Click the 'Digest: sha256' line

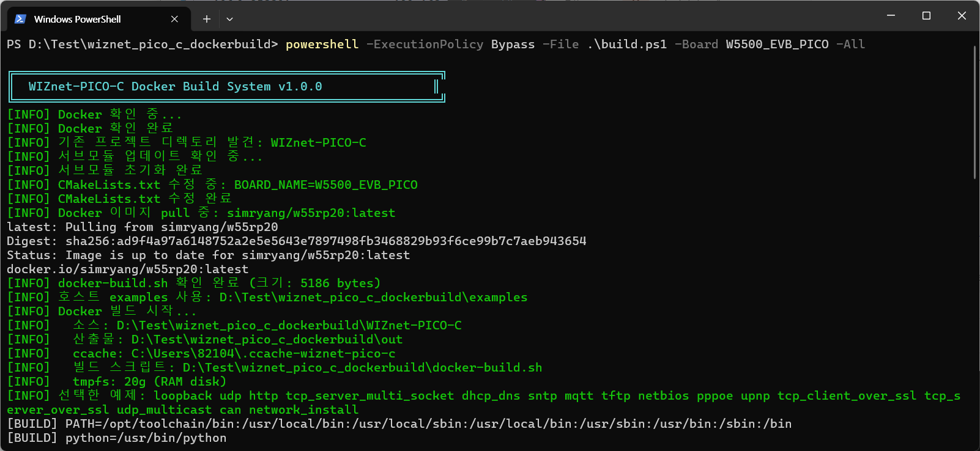[296, 241]
